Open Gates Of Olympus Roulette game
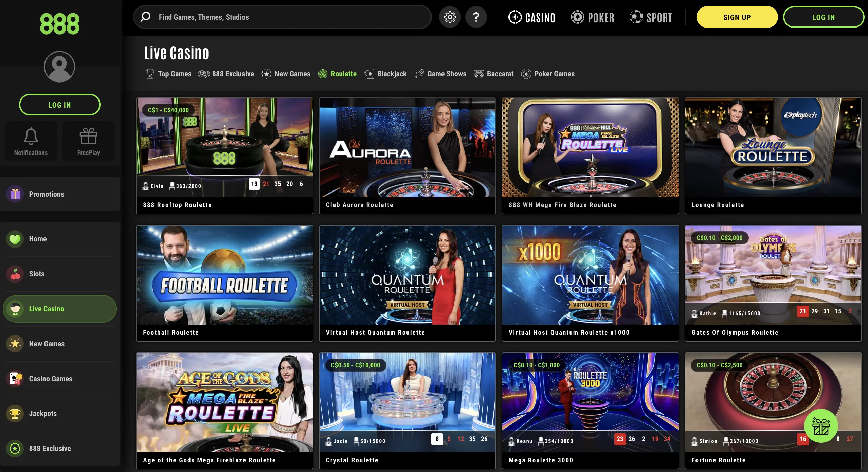 (x=773, y=283)
